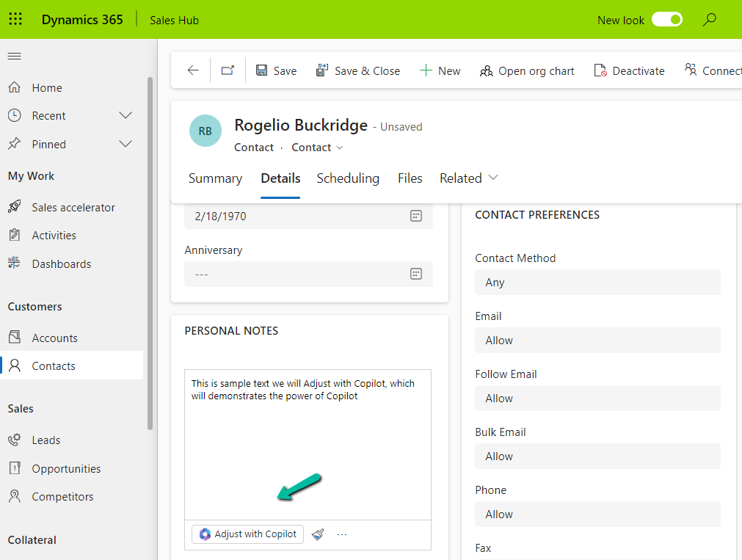Open the app launcher waffle icon
This screenshot has height=560, width=742.
coord(15,20)
